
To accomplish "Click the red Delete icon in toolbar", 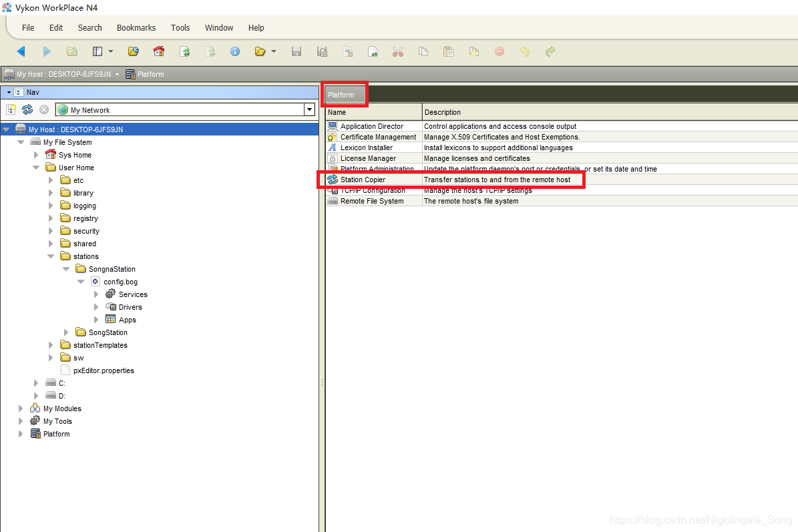I will [500, 51].
